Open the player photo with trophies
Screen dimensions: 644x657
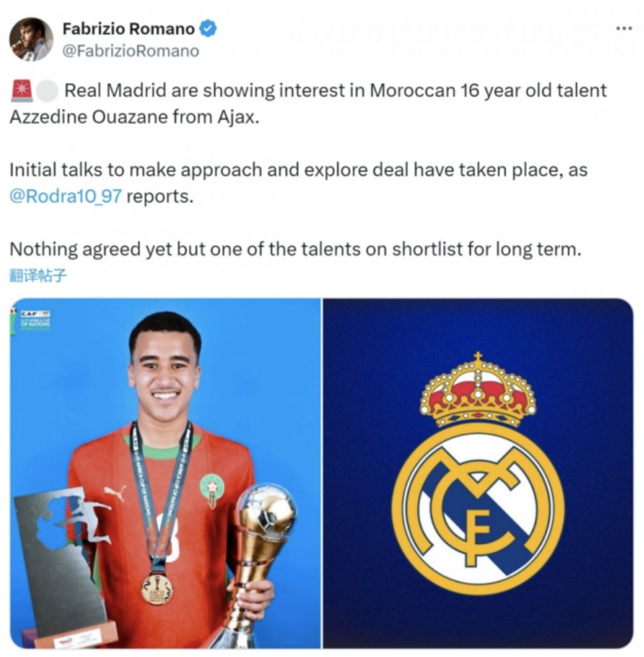click(166, 473)
